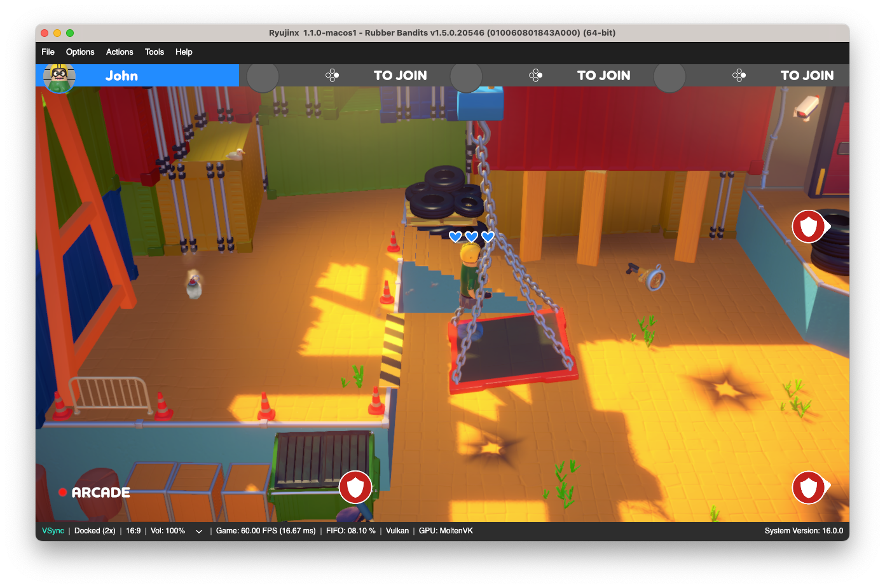The width and height of the screenshot is (885, 588).
Task: Click the stacked tires on the pallet
Action: tap(446, 191)
